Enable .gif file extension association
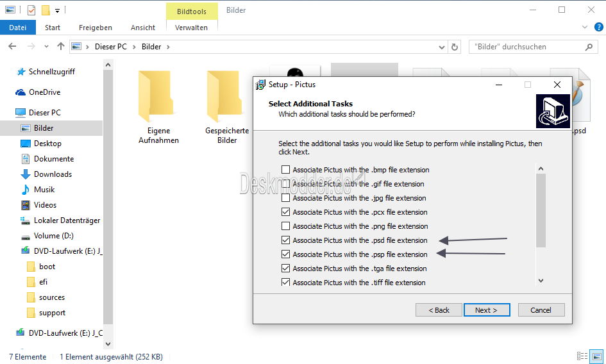 [x=285, y=184]
